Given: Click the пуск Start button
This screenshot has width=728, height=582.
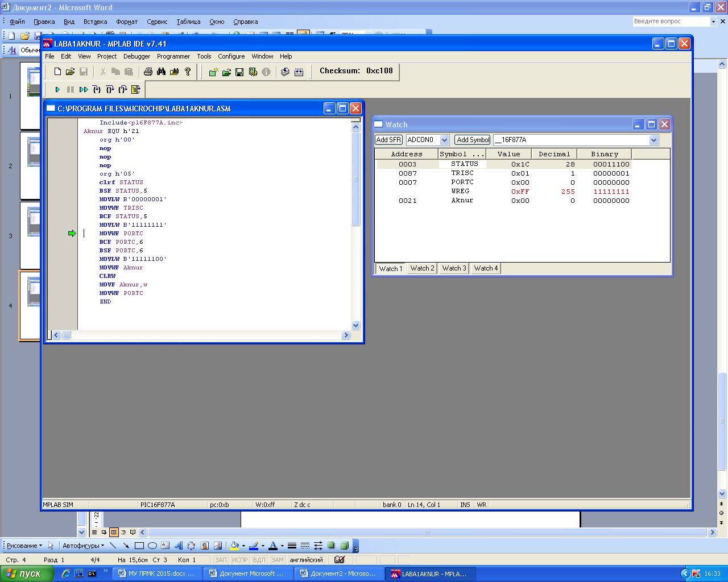Looking at the screenshot, I should 27,573.
